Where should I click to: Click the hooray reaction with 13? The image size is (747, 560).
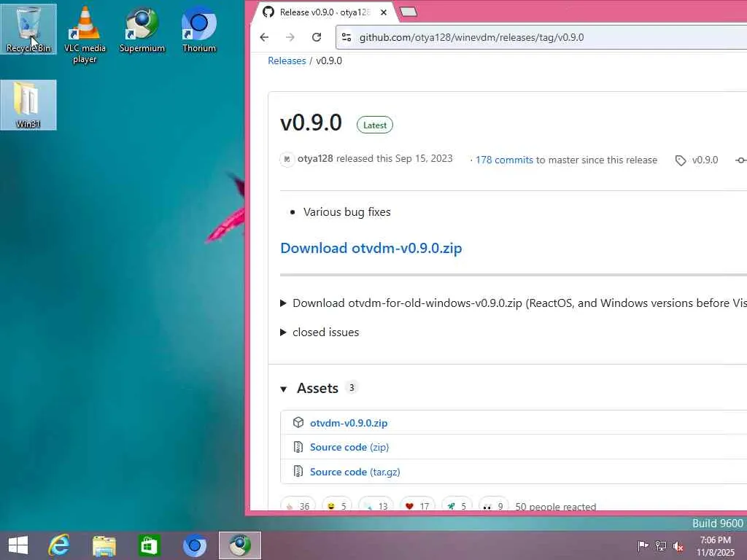point(376,505)
